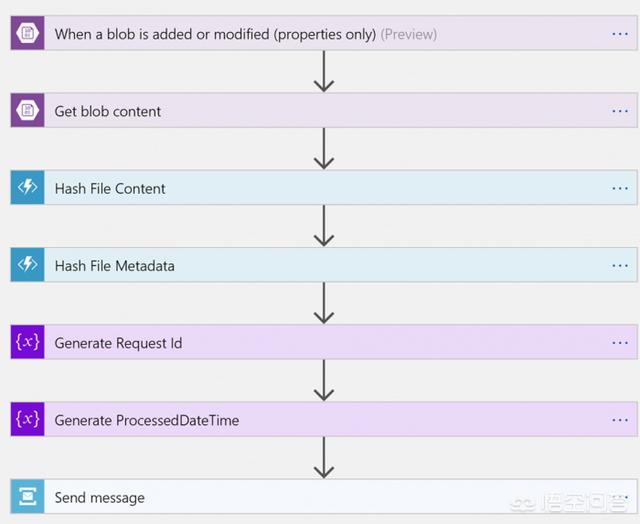Click the Generate ProcessedDateTime variable icon

pyautogui.click(x=27, y=420)
